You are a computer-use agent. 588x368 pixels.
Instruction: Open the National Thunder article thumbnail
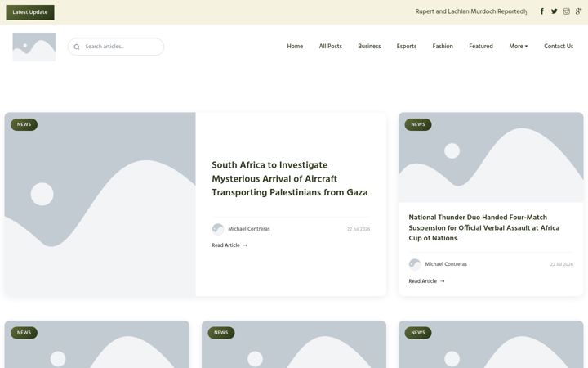[491, 157]
